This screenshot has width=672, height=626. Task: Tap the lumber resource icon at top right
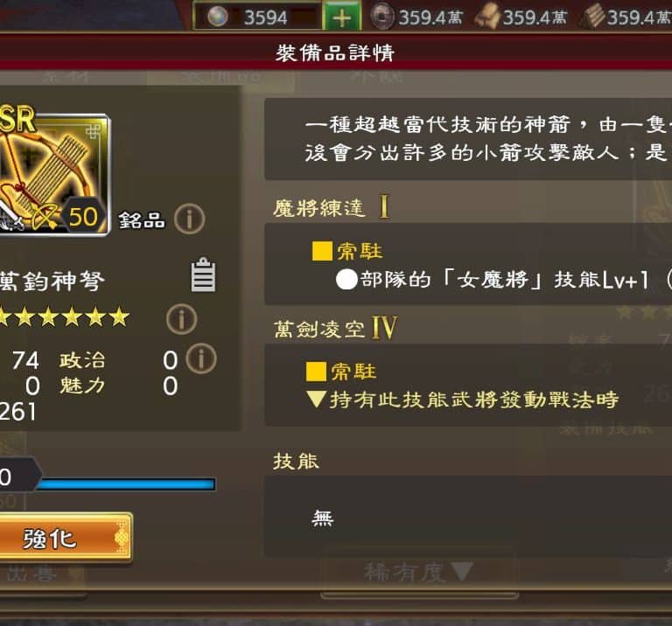[x=592, y=17]
